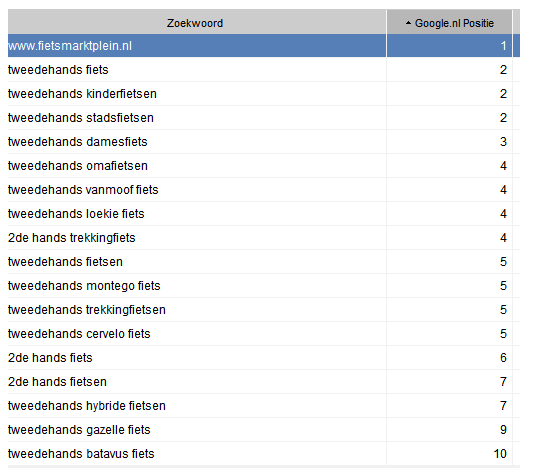Image resolution: width=540 pixels, height=468 pixels.
Task: Click position 10 of tweedehands batavus fiets
Action: tap(500, 454)
